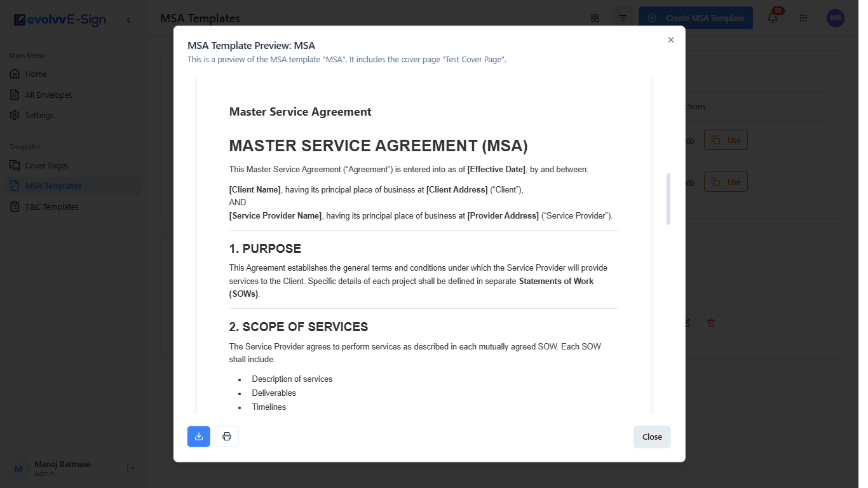Click the All Envelopes document icon
The image size is (868, 488).
(x=15, y=95)
